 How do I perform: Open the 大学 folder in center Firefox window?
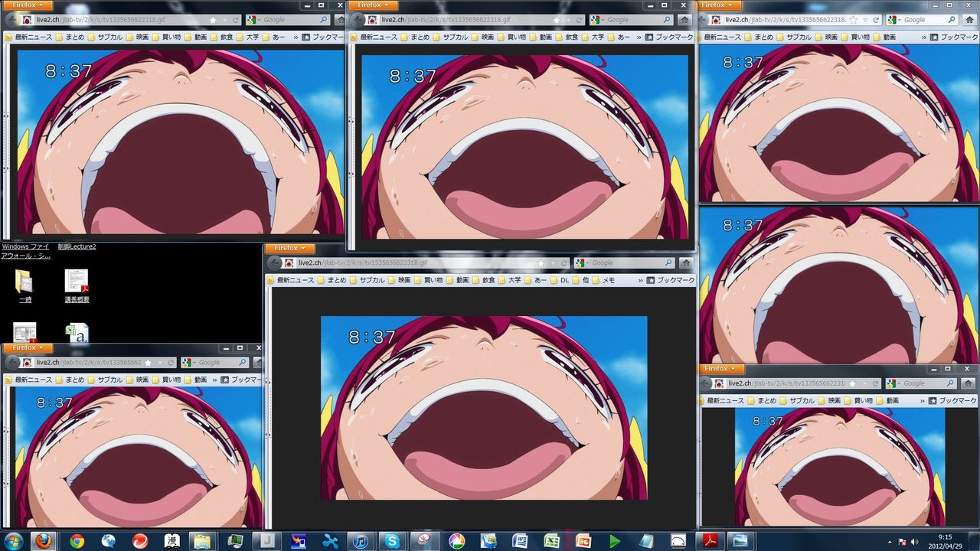510,280
